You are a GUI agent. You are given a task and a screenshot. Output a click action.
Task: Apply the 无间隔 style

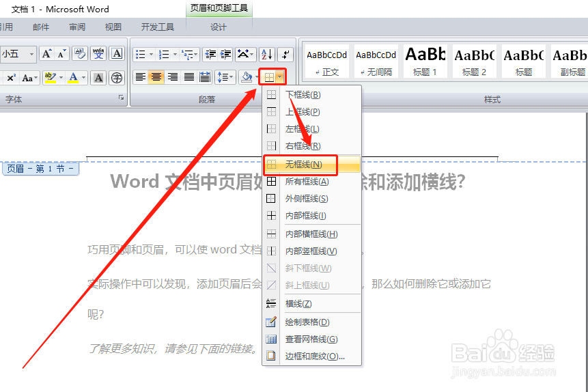click(376, 61)
